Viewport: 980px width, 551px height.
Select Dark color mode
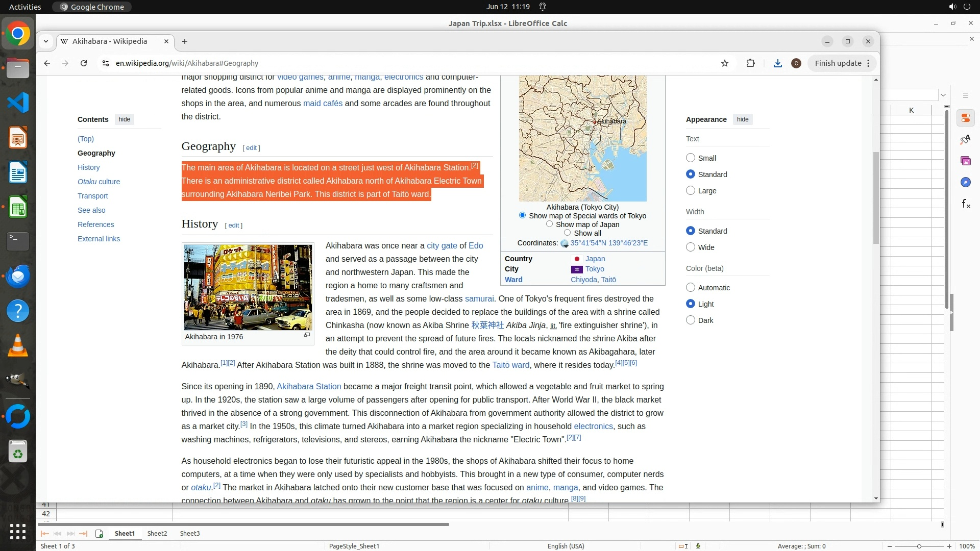(x=691, y=320)
